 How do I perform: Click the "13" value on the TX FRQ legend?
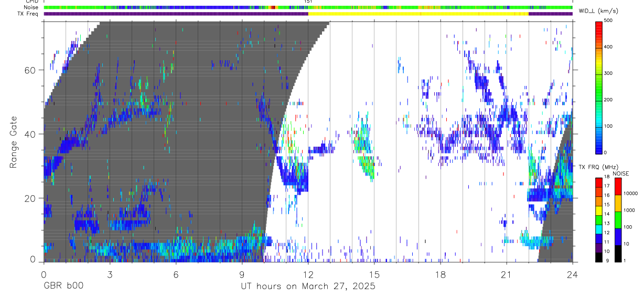[608, 224]
